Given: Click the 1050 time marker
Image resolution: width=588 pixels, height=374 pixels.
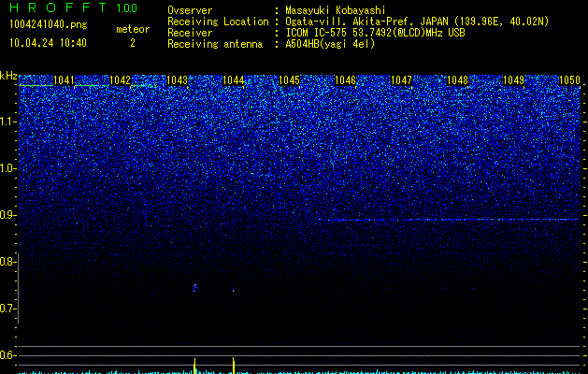Looking at the screenshot, I should [569, 80].
